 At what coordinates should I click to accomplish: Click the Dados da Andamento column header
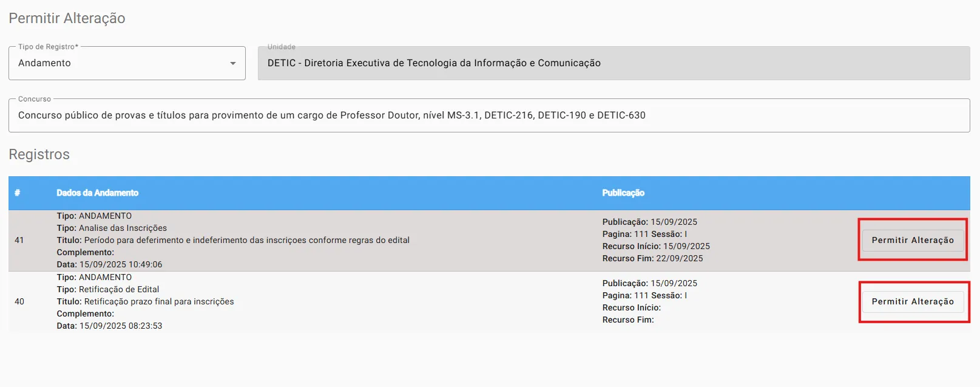tap(98, 193)
